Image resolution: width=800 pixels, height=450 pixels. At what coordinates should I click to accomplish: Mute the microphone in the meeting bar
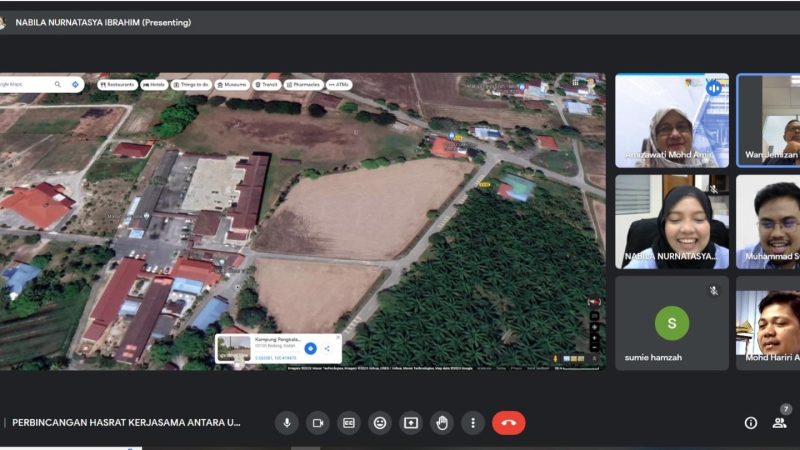[x=287, y=423]
